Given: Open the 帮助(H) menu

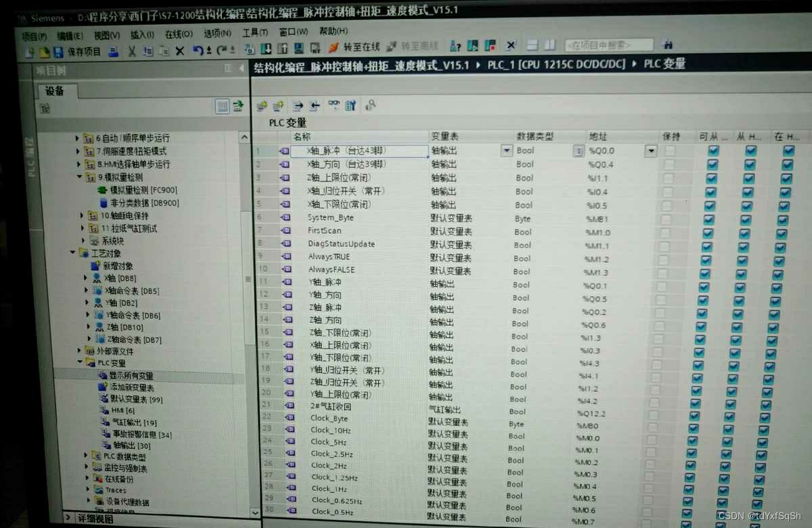Looking at the screenshot, I should (334, 31).
